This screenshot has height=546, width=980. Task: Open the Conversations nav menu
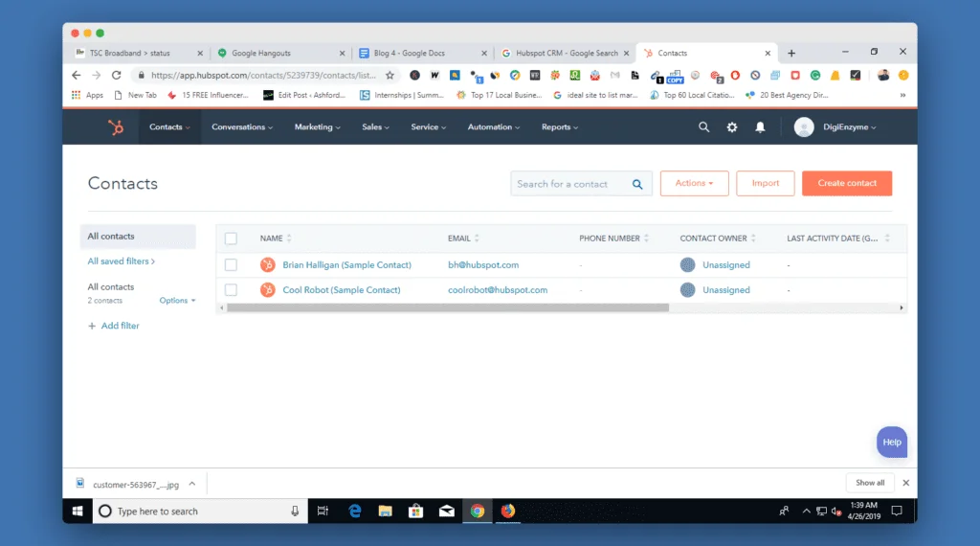[242, 127]
